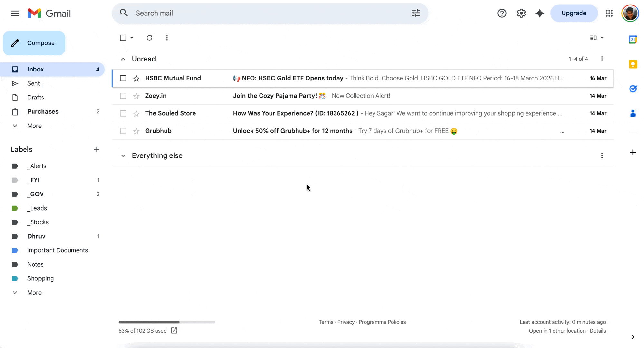This screenshot has height=348, width=644.
Task: Open the Gemini sparkle icon
Action: 540,13
